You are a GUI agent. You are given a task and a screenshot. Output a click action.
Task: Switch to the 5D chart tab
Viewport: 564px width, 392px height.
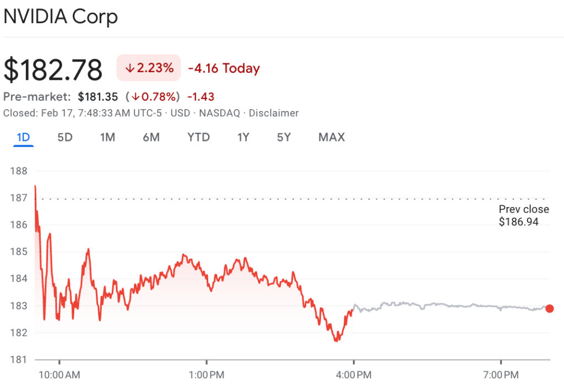pos(65,137)
